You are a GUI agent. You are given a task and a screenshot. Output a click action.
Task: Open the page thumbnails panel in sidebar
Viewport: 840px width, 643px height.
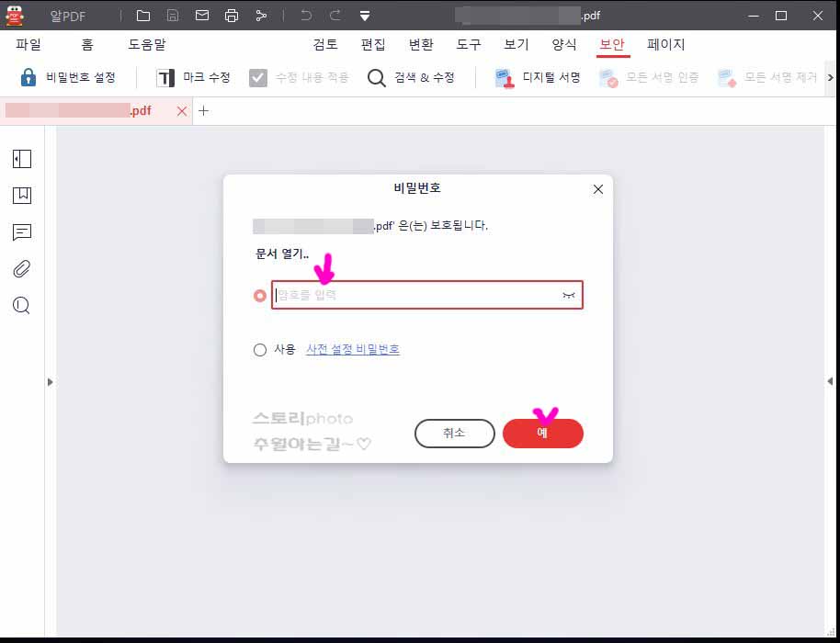tap(21, 158)
